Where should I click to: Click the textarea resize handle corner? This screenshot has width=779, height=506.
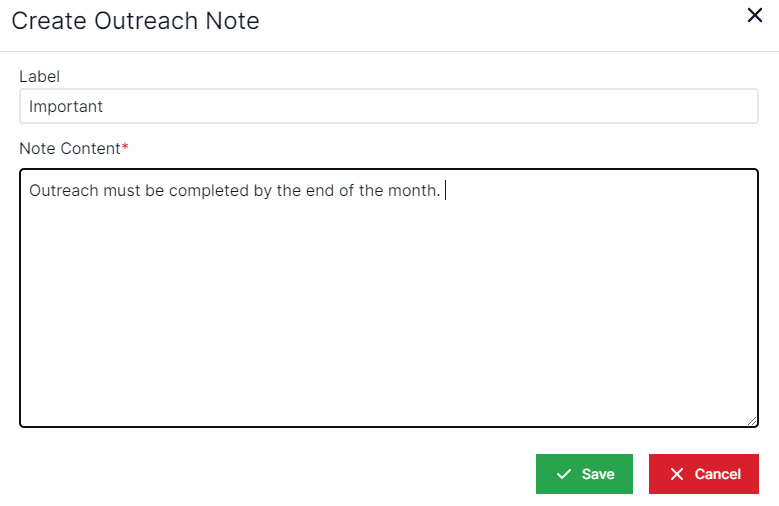(751, 421)
